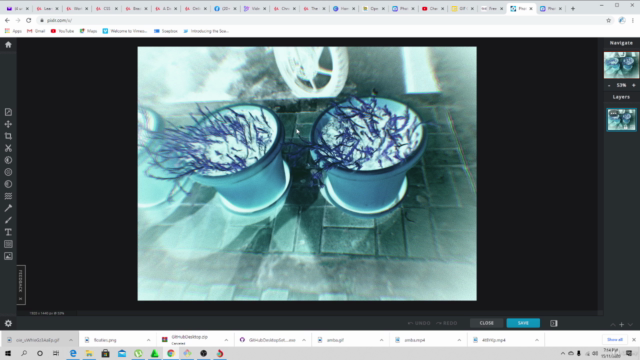
Task: Select the Arrange move tool
Action: point(8,124)
